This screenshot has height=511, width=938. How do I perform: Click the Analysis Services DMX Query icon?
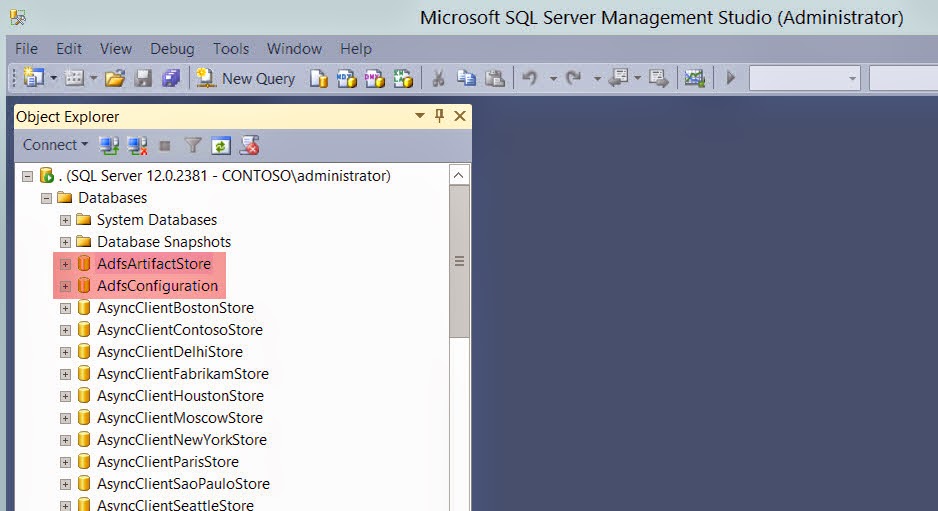point(374,78)
